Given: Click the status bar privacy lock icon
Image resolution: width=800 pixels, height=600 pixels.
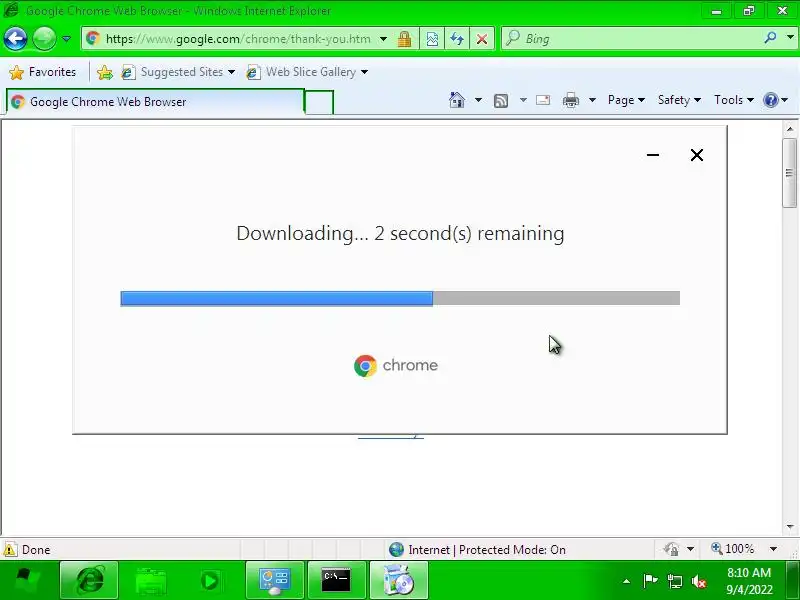Looking at the screenshot, I should coord(671,549).
